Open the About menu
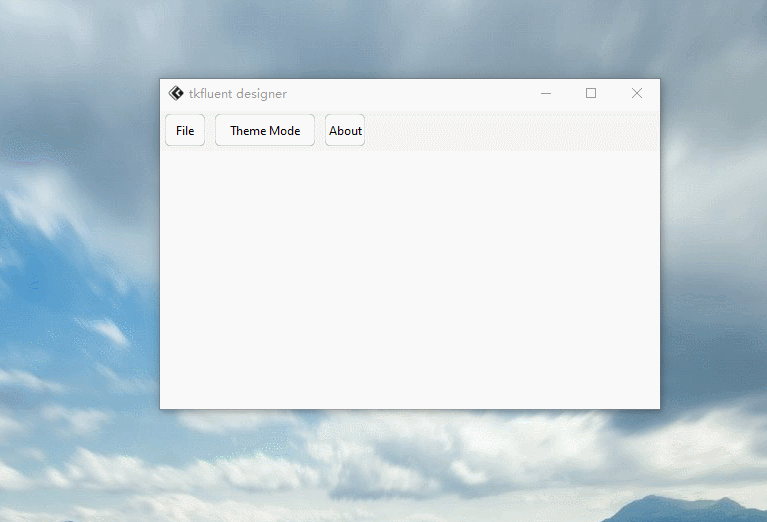The width and height of the screenshot is (767, 522). [345, 130]
